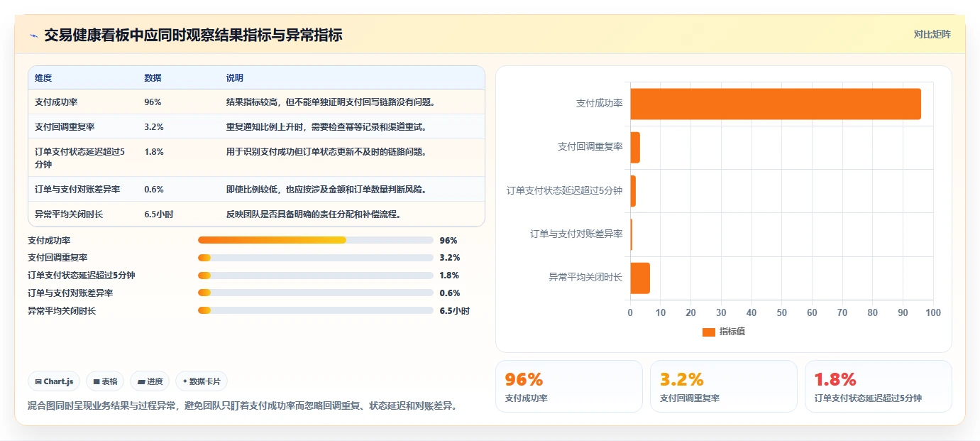Click the 异常平均关闭时长 bar in the chart

[640, 278]
